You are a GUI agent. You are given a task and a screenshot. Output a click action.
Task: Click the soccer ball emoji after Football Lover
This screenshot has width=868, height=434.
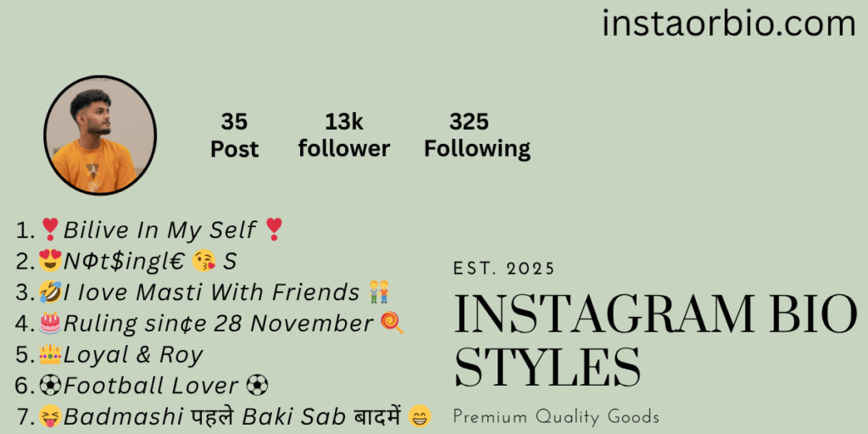(x=257, y=386)
